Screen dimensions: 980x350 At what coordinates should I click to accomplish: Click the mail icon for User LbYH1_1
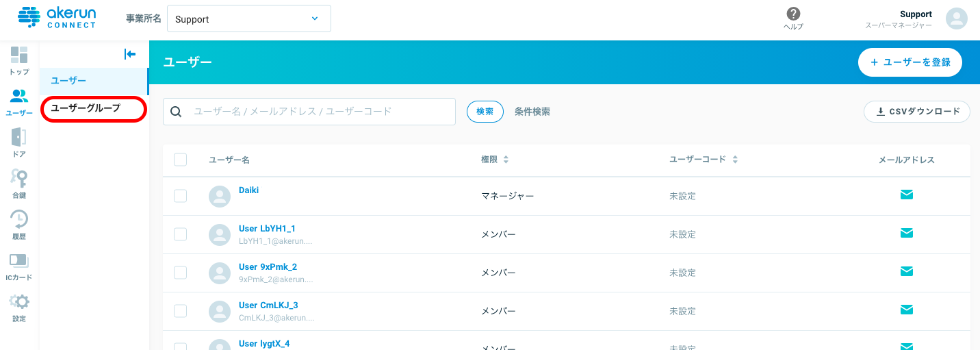[907, 233]
